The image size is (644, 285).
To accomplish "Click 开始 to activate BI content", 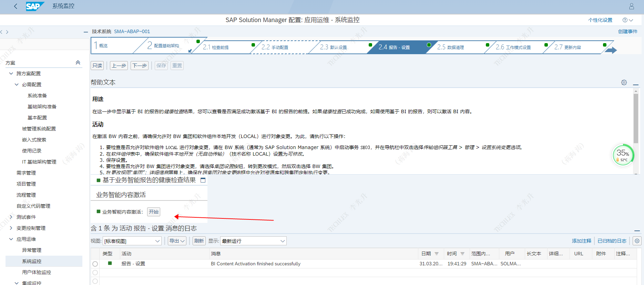I will [x=154, y=212].
